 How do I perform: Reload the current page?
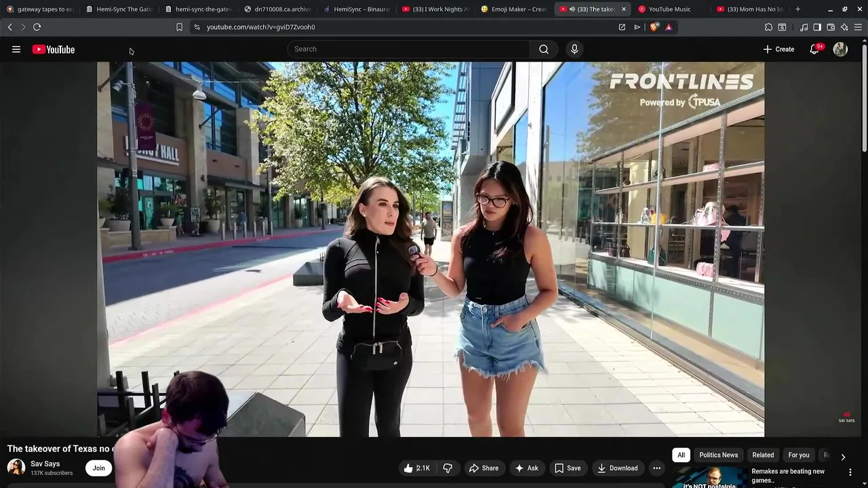(37, 27)
